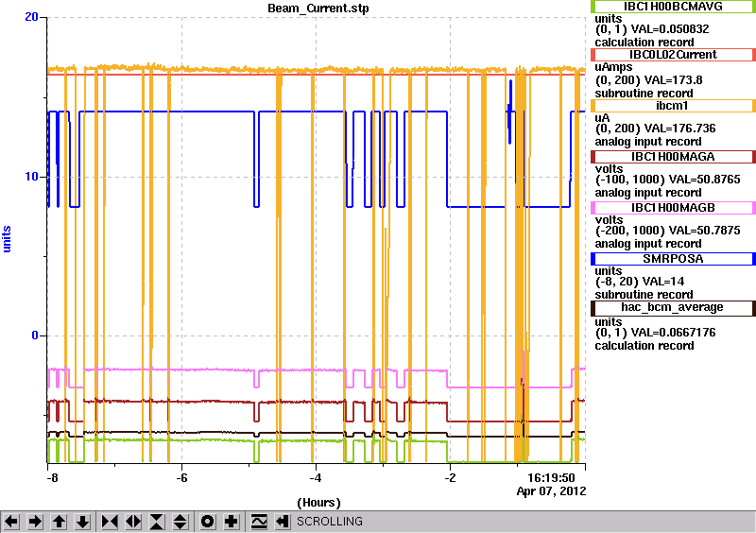
Task: Click the horizontal zoom-out diamond icon
Action: pos(133,522)
